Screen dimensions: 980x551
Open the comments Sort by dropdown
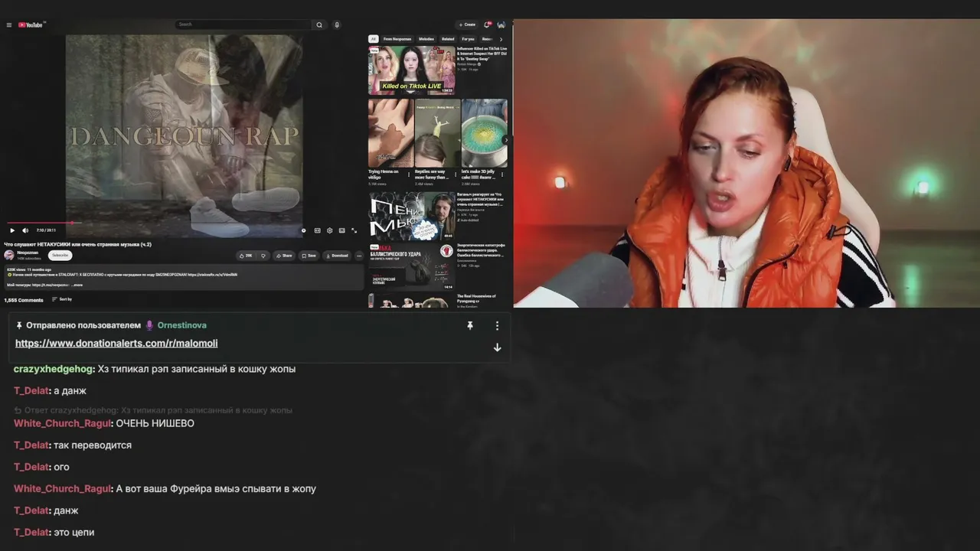[x=62, y=299]
